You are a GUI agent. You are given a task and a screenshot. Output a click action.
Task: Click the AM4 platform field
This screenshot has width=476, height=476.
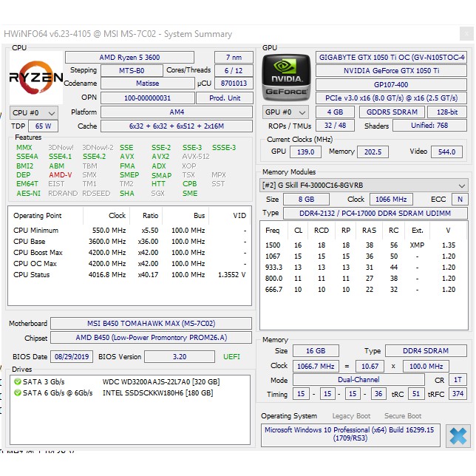pos(177,112)
